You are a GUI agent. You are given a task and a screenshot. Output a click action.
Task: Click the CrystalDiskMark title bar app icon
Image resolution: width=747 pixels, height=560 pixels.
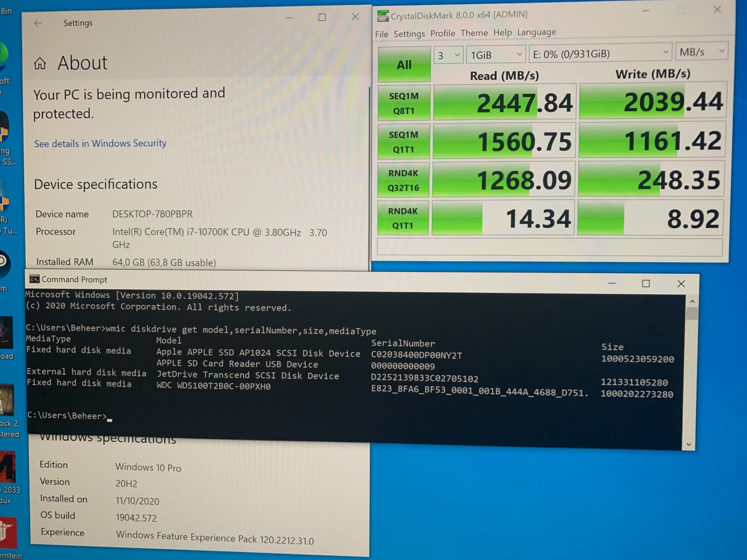tap(383, 16)
